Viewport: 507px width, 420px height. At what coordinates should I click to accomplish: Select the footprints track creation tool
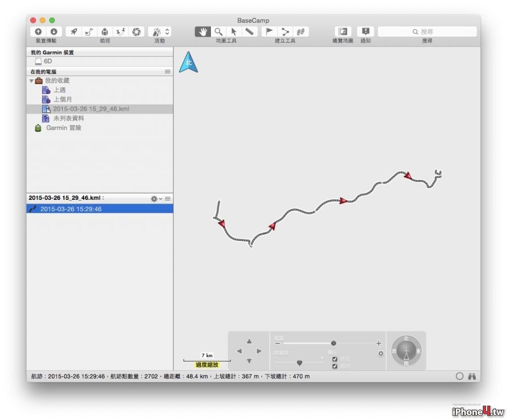tap(301, 32)
